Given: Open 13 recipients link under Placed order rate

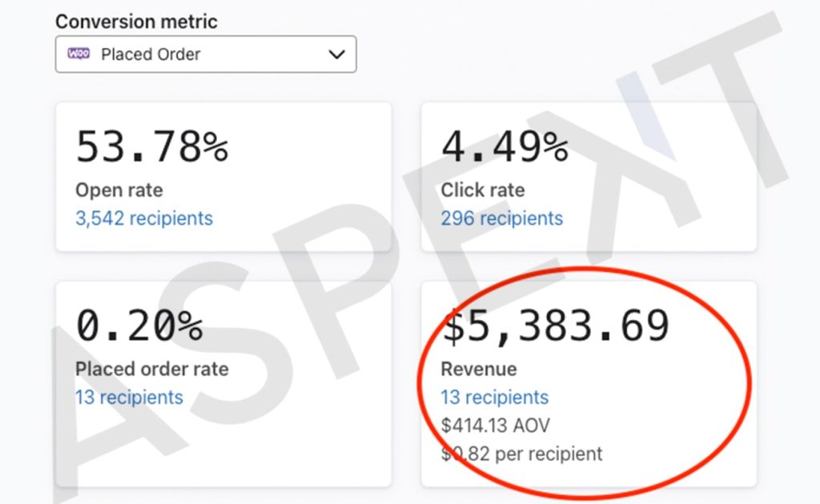Looking at the screenshot, I should pyautogui.click(x=129, y=398).
